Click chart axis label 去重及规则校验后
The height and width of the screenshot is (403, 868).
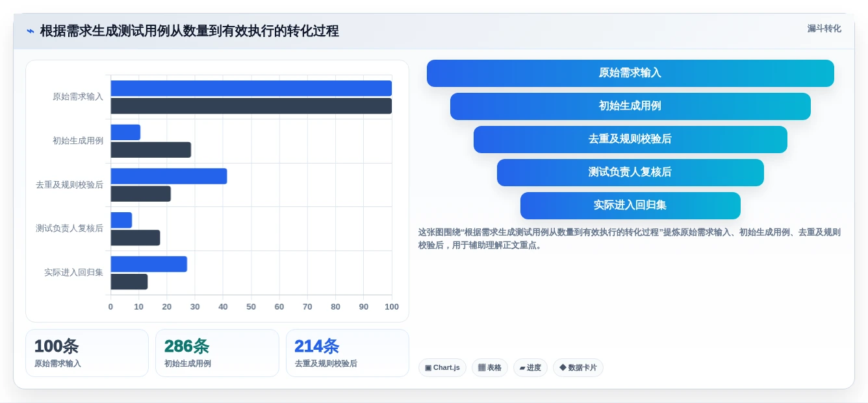[x=70, y=185]
